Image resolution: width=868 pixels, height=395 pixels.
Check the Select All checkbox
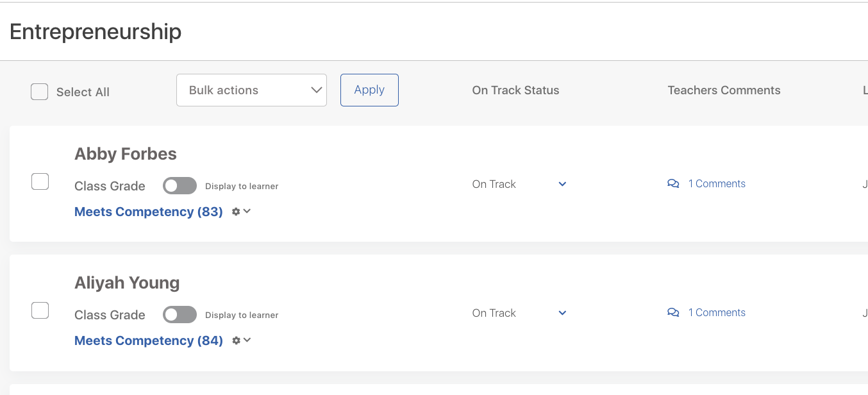pos(40,92)
